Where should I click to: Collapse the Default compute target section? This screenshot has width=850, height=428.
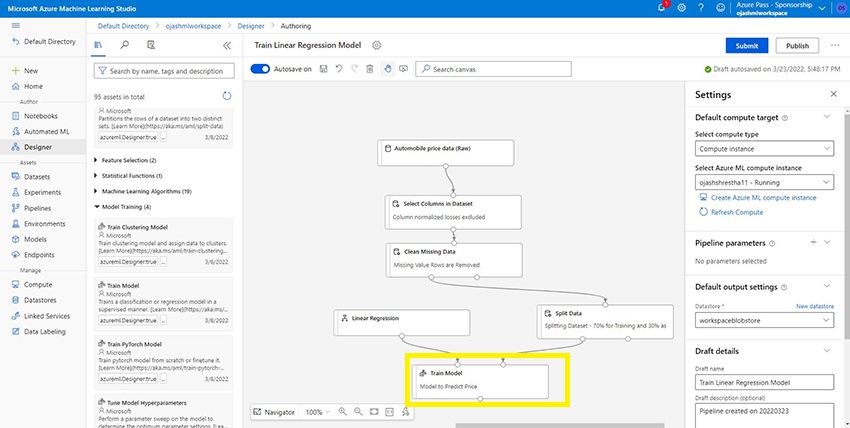point(827,117)
